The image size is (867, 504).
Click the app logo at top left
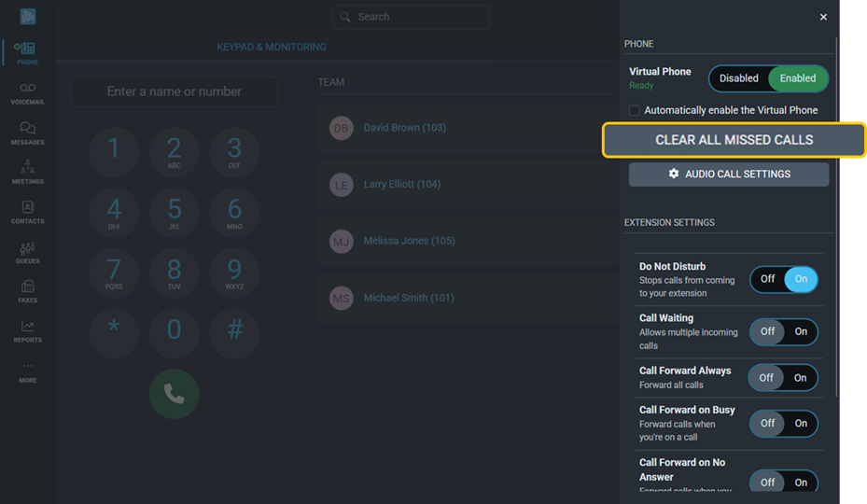[28, 17]
